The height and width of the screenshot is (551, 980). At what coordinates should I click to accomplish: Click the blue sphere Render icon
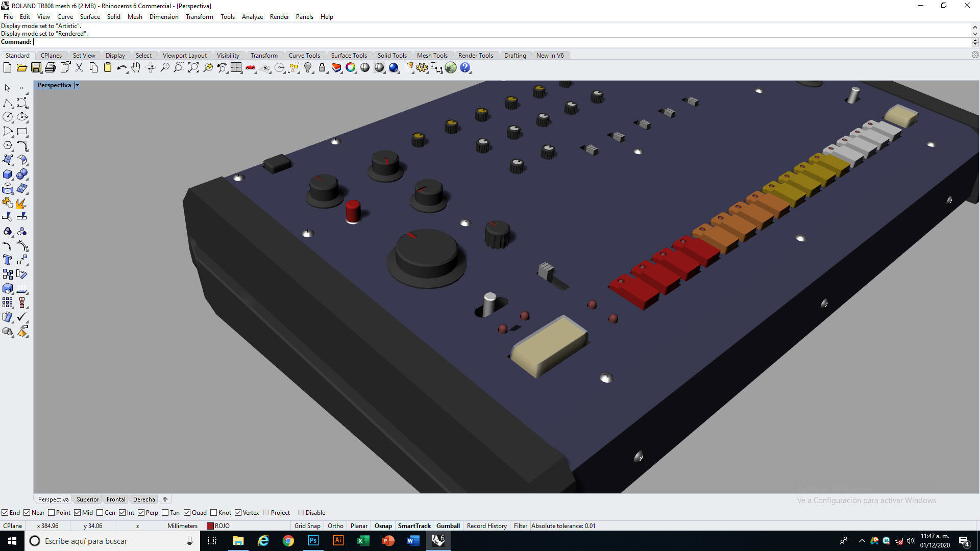coord(394,67)
